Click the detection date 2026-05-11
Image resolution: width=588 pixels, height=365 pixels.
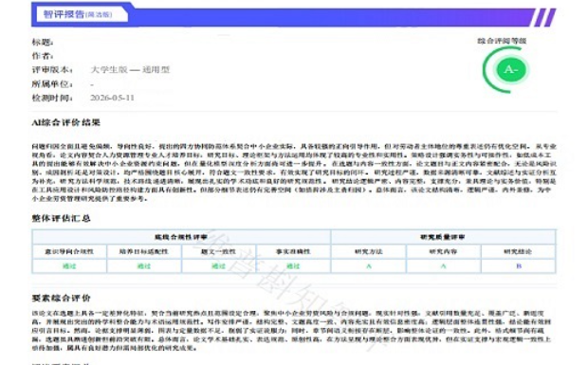[x=112, y=98]
